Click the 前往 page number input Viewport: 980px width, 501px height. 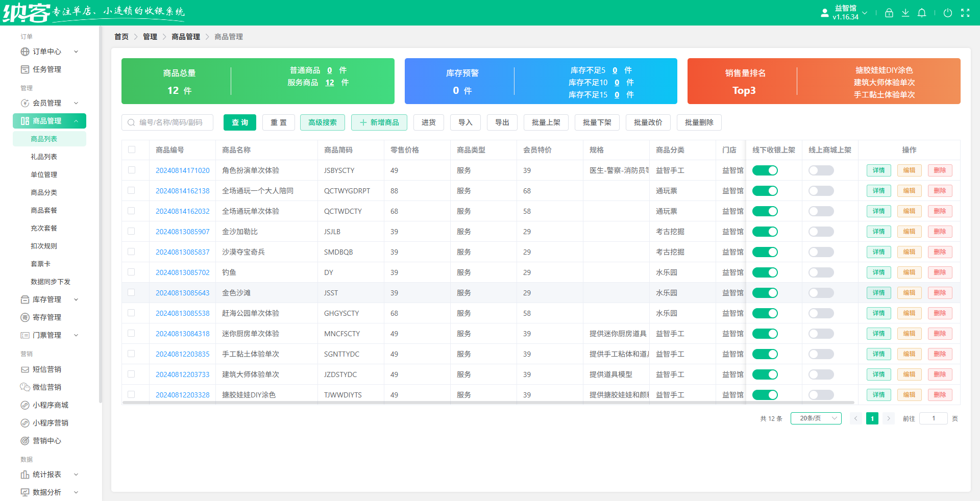(x=934, y=418)
